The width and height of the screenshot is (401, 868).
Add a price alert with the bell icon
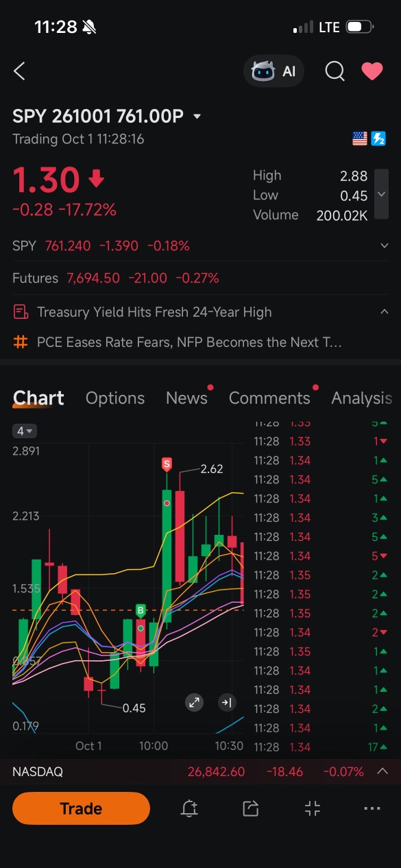coord(189,809)
